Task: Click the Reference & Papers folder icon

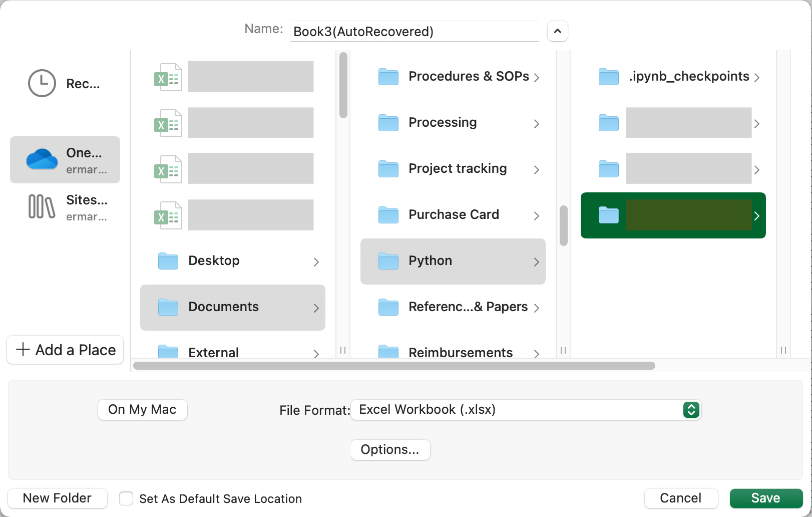Action: point(388,307)
